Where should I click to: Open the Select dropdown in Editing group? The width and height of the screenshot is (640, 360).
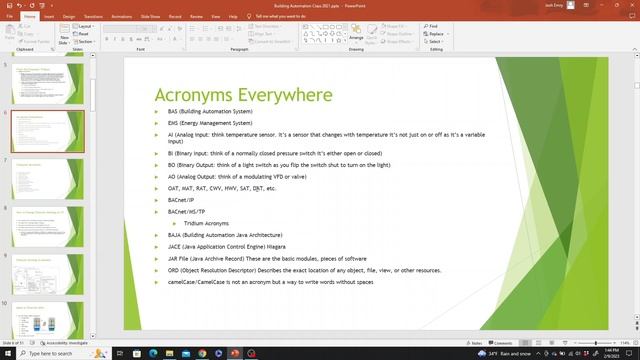(x=433, y=42)
